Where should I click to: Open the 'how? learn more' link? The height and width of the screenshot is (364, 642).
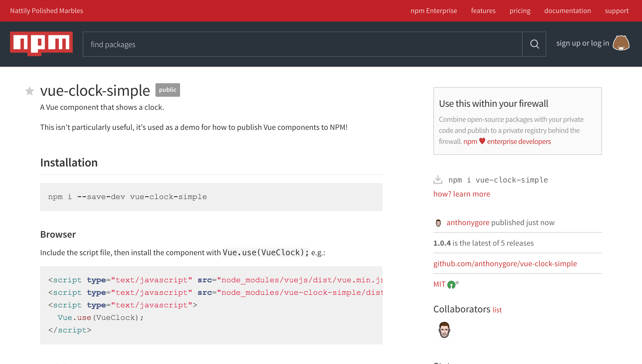click(461, 194)
